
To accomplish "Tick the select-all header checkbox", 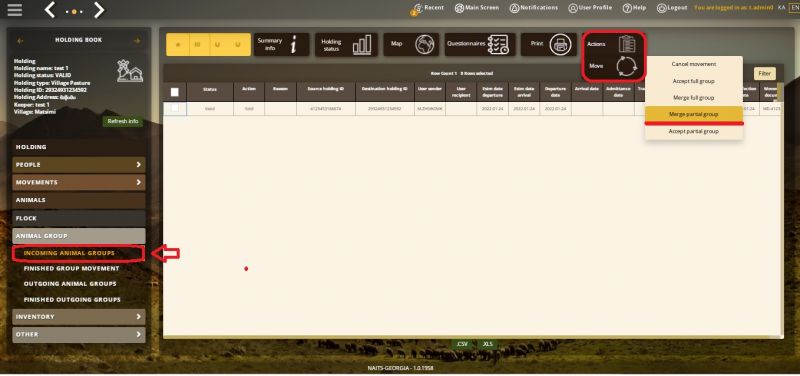I will coord(174,92).
